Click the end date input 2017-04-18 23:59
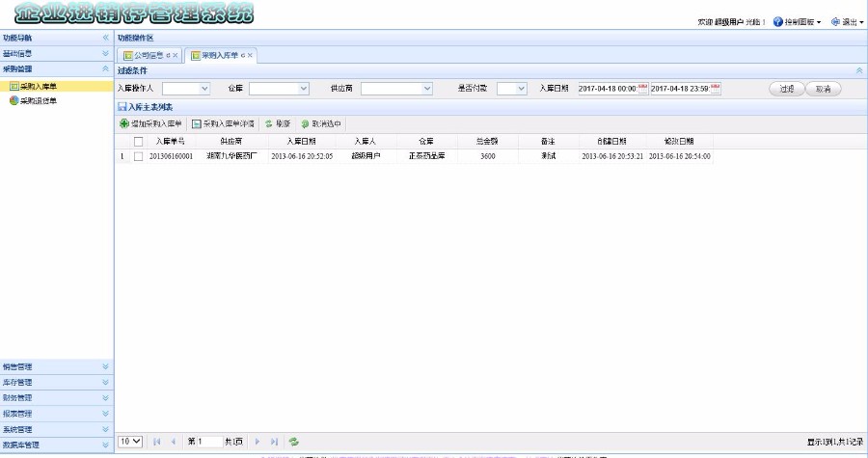Image resolution: width=868 pixels, height=458 pixels. click(x=680, y=89)
